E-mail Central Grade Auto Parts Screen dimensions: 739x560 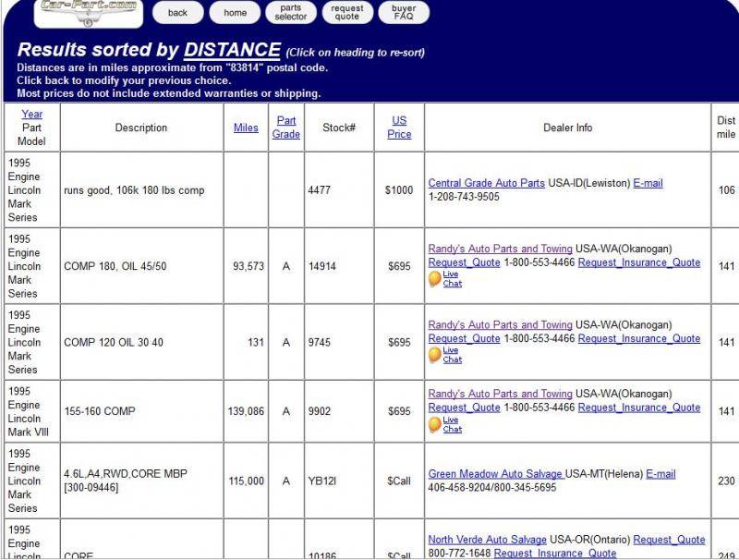(x=648, y=183)
